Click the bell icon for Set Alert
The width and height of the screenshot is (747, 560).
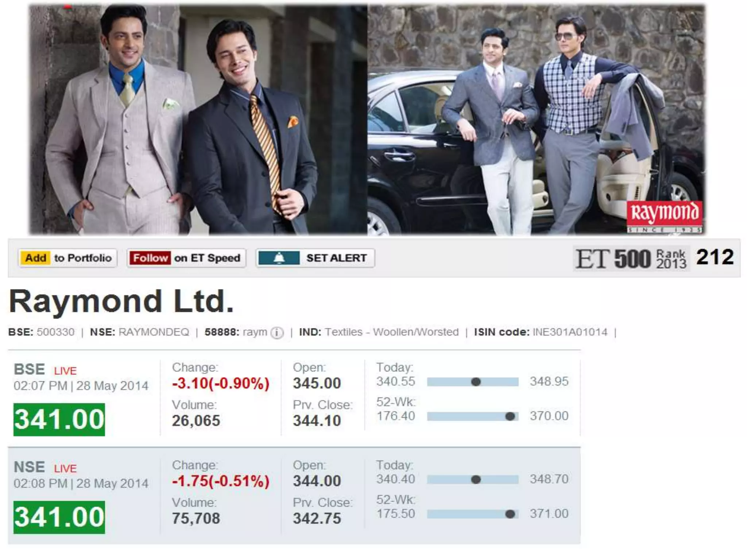coord(279,258)
